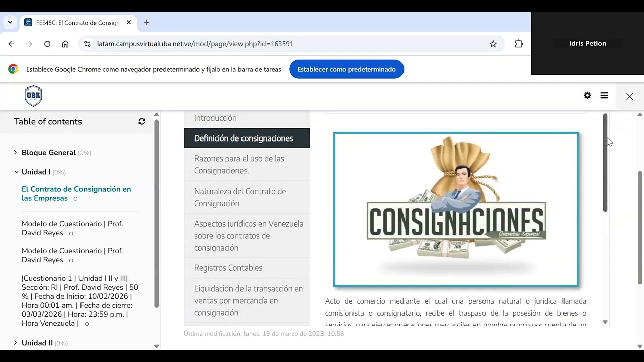Reload the page with the refresh icon
Viewport: 644px width, 362px height.
point(47,44)
